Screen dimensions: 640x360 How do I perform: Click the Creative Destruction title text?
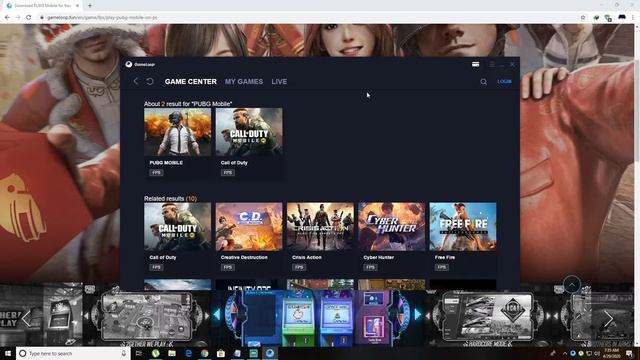pos(244,257)
